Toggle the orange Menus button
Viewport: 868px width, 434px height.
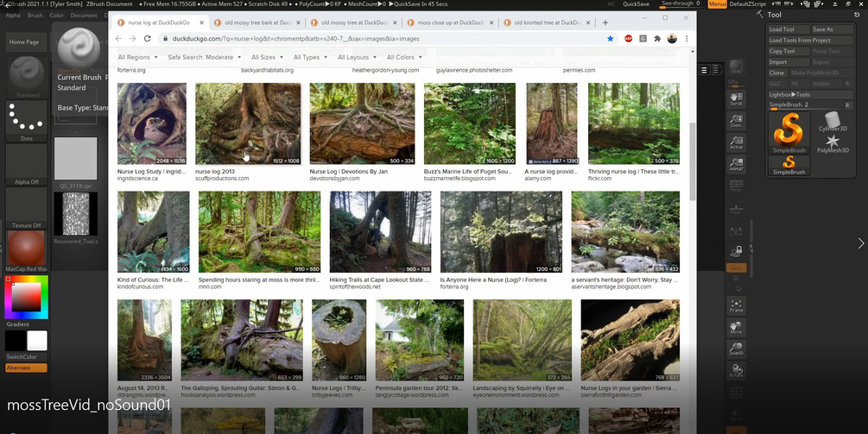pos(717,3)
